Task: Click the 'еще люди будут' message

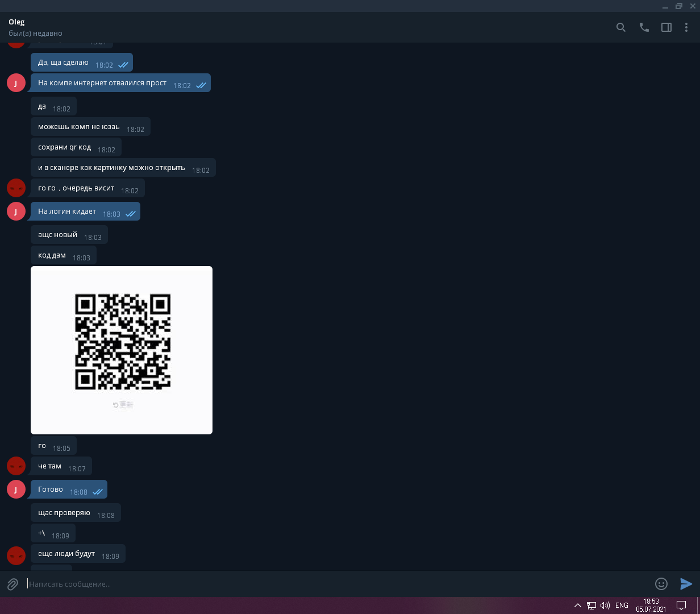Action: (x=66, y=554)
